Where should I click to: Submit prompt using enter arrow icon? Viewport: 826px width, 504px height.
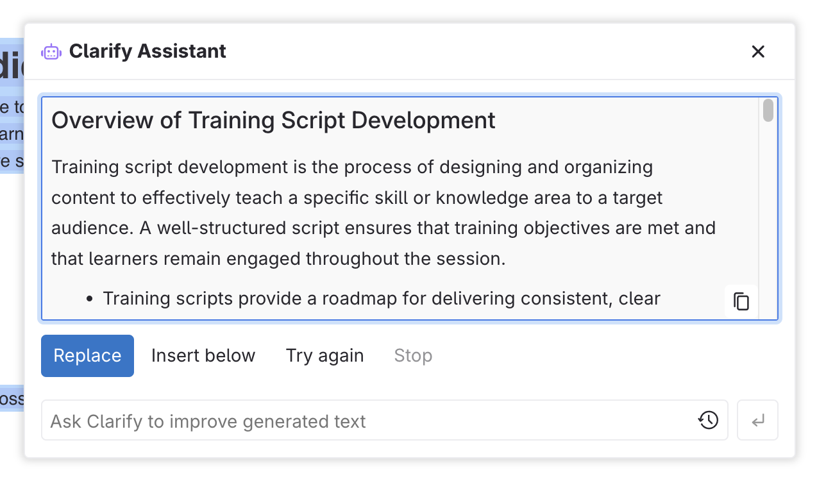pyautogui.click(x=757, y=421)
